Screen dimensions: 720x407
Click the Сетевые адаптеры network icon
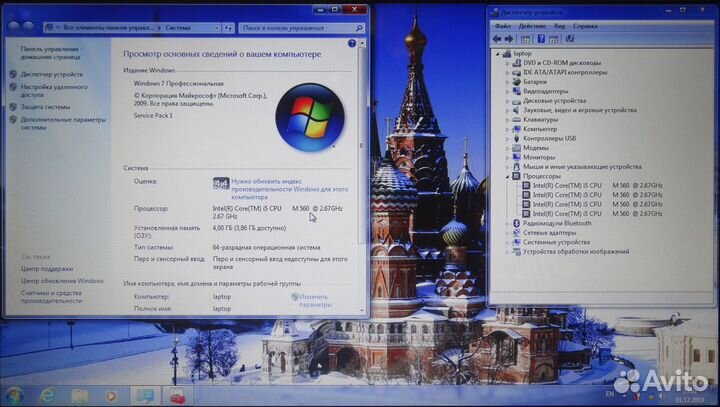coord(516,232)
